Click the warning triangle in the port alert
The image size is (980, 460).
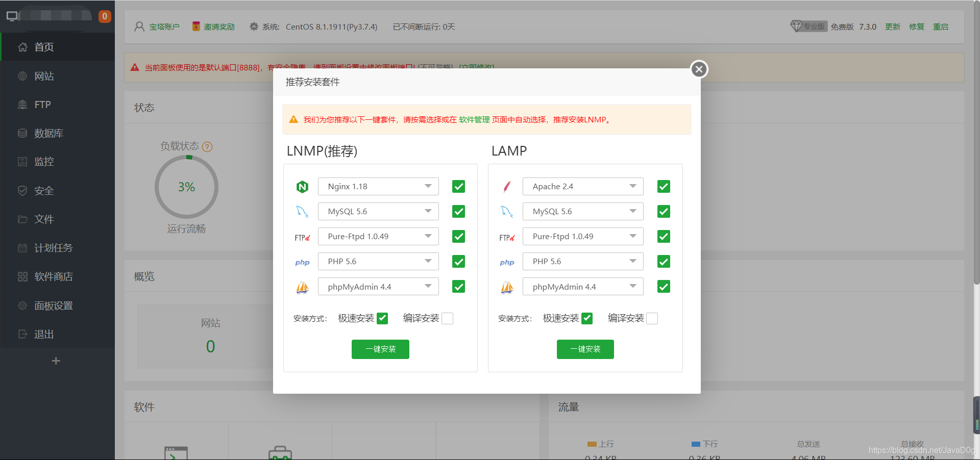[135, 67]
